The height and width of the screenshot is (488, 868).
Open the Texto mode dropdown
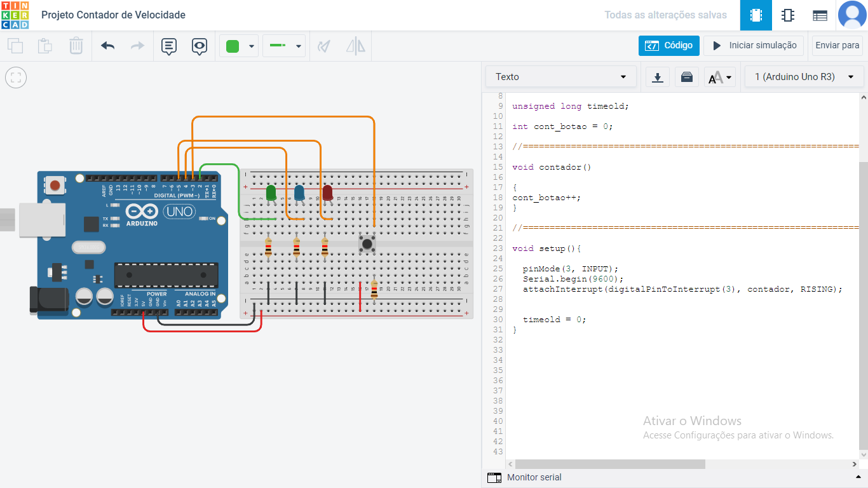pos(560,76)
